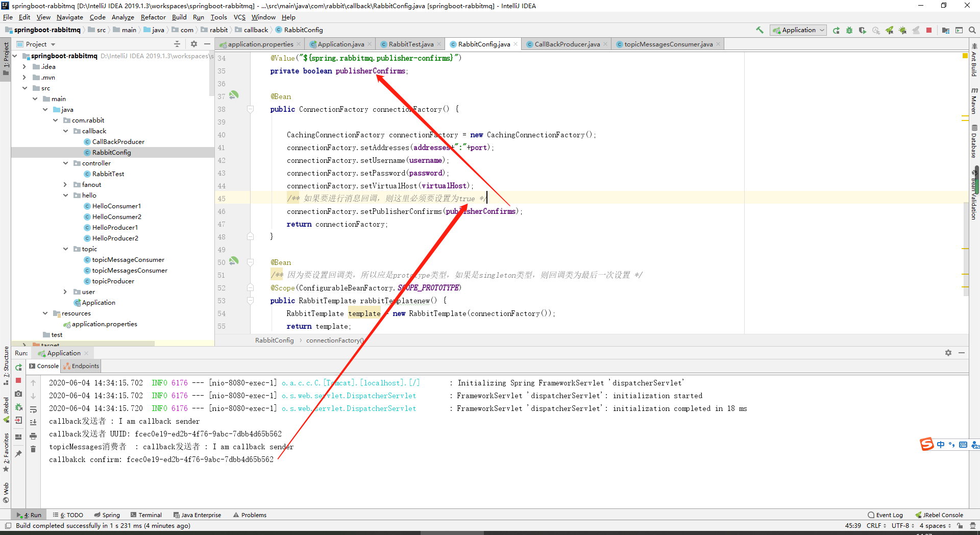Image resolution: width=980 pixels, height=535 pixels.
Task: Expand the fanout package in Project tree
Action: 65,184
